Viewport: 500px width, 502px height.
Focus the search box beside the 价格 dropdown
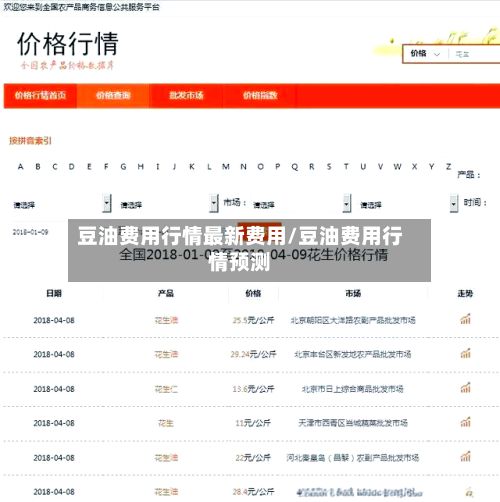click(475, 54)
